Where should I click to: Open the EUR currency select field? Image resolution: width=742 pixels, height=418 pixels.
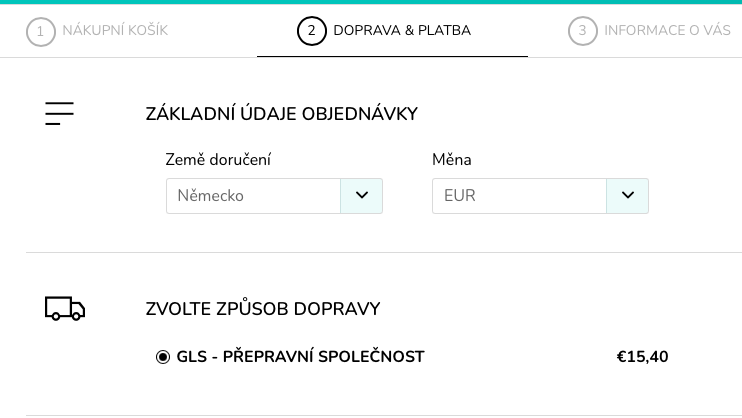[520, 196]
